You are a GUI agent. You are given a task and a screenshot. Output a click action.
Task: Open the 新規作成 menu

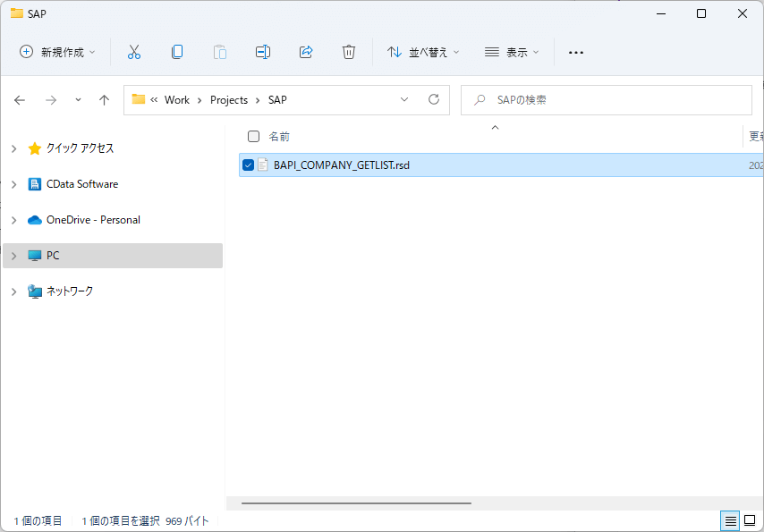coord(57,52)
